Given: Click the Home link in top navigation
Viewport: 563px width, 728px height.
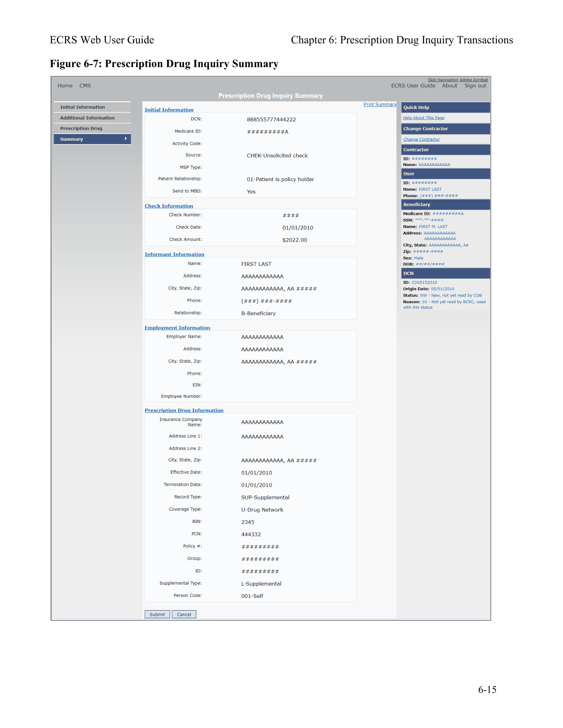Looking at the screenshot, I should [65, 85].
